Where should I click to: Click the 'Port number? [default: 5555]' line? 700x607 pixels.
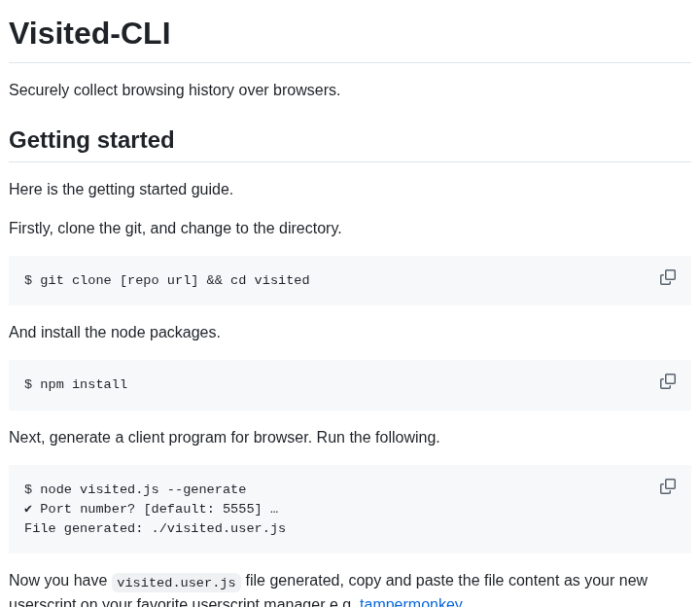152,509
